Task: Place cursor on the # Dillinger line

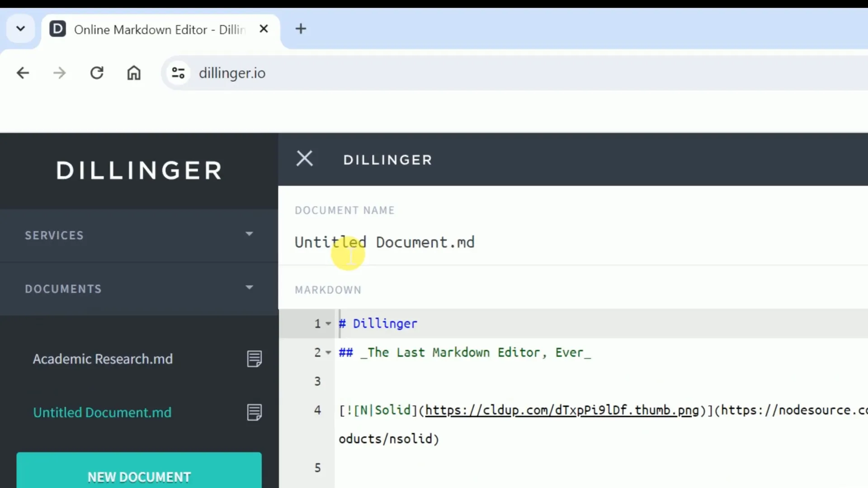Action: (378, 324)
